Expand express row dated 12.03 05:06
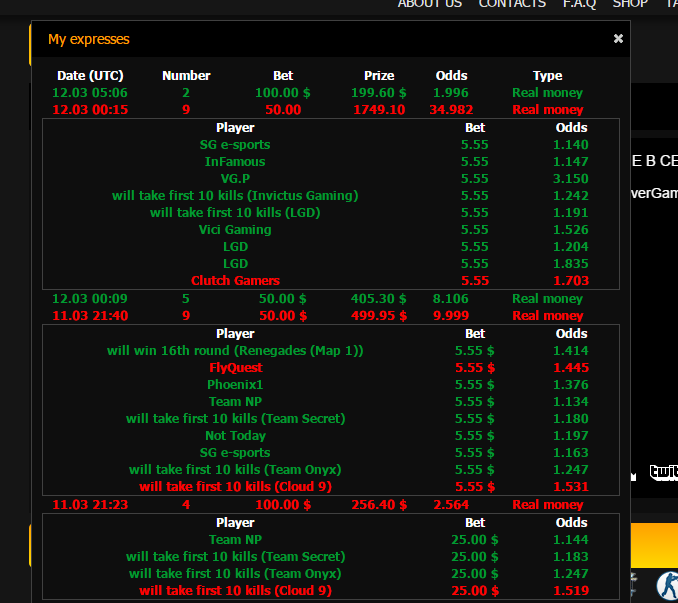 pyautogui.click(x=330, y=93)
